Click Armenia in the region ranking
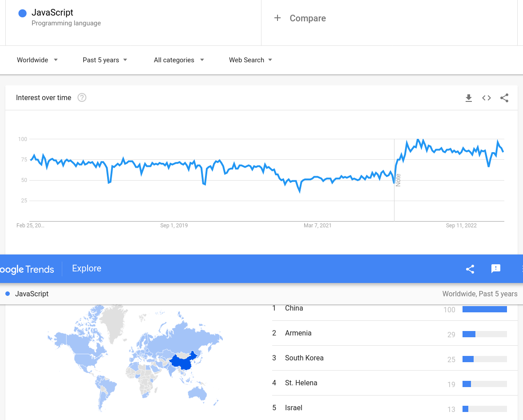The image size is (523, 420). click(x=298, y=333)
